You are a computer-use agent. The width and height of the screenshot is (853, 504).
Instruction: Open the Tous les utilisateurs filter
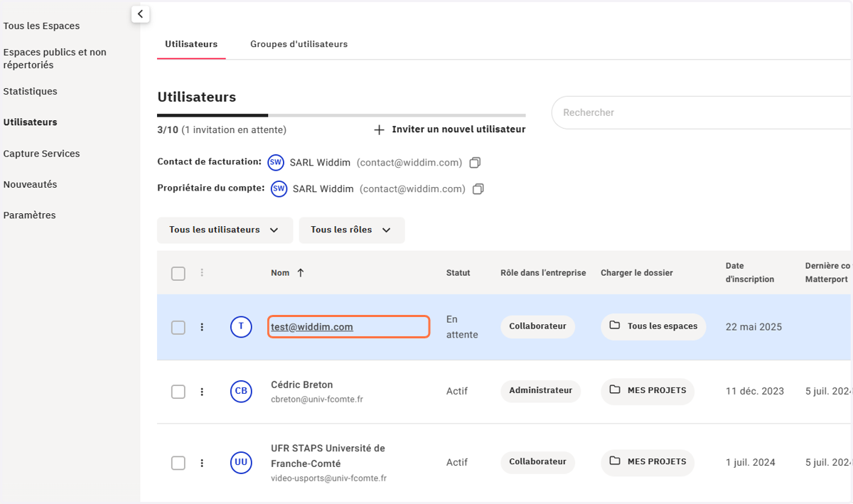[x=225, y=230]
